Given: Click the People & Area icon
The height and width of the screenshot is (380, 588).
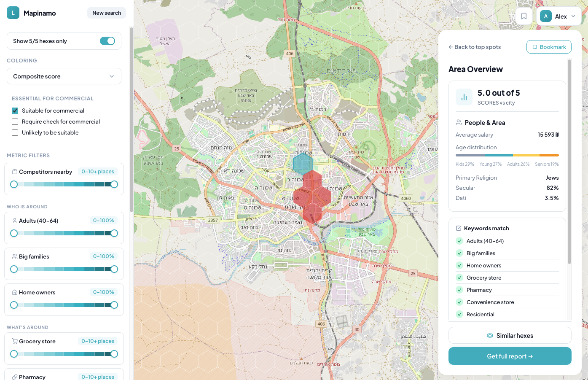Looking at the screenshot, I should 459,122.
